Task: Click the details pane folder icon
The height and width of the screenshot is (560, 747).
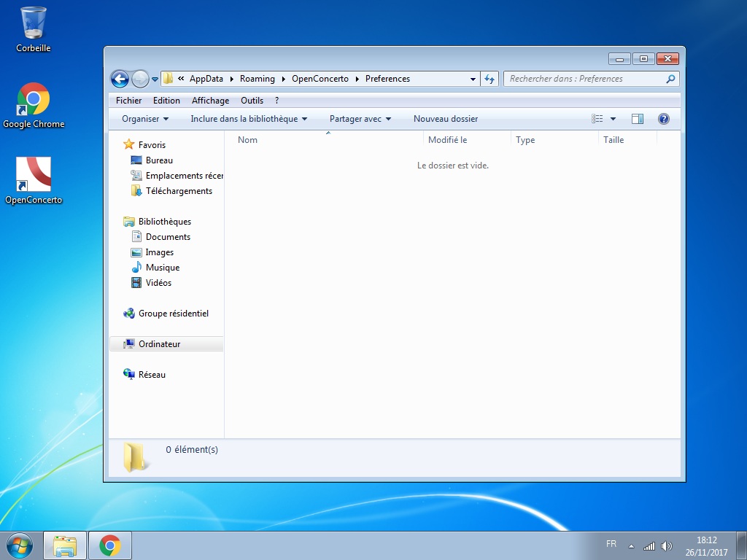Action: [x=135, y=457]
